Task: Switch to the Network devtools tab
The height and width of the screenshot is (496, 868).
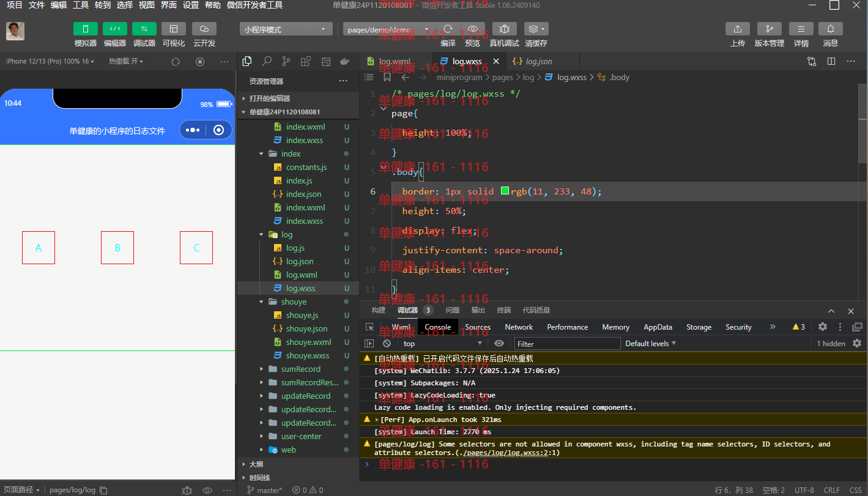Action: pyautogui.click(x=519, y=327)
